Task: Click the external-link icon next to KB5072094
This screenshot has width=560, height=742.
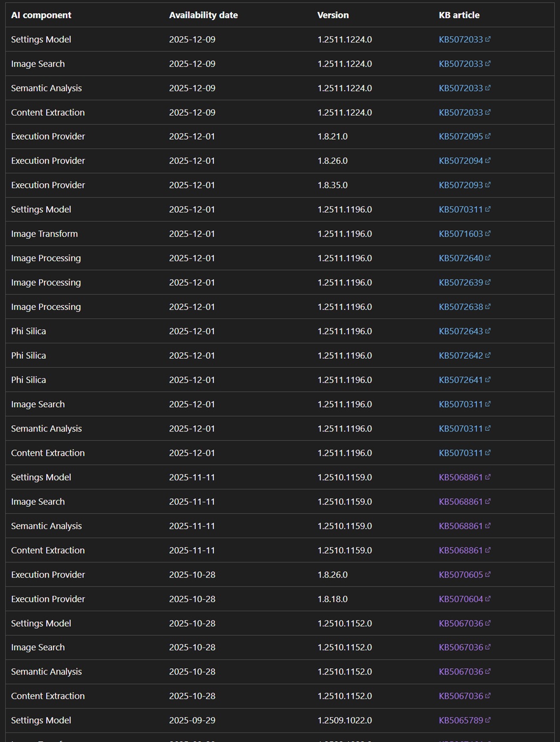Action: [x=488, y=161]
